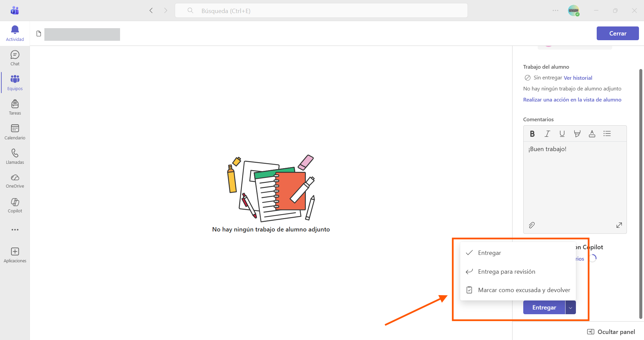The width and height of the screenshot is (644, 340).
Task: Open the font color picker
Action: (x=592, y=134)
